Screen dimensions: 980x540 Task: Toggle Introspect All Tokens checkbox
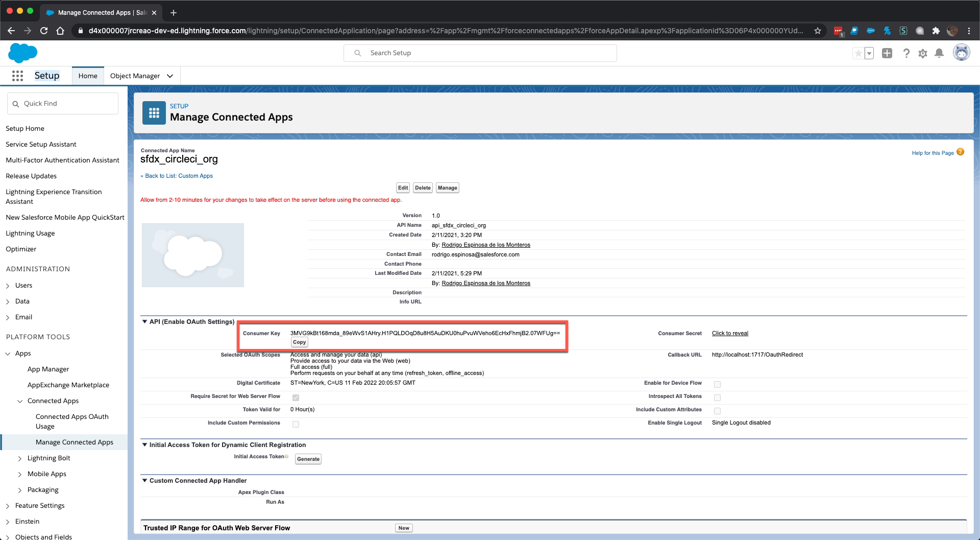pos(717,397)
